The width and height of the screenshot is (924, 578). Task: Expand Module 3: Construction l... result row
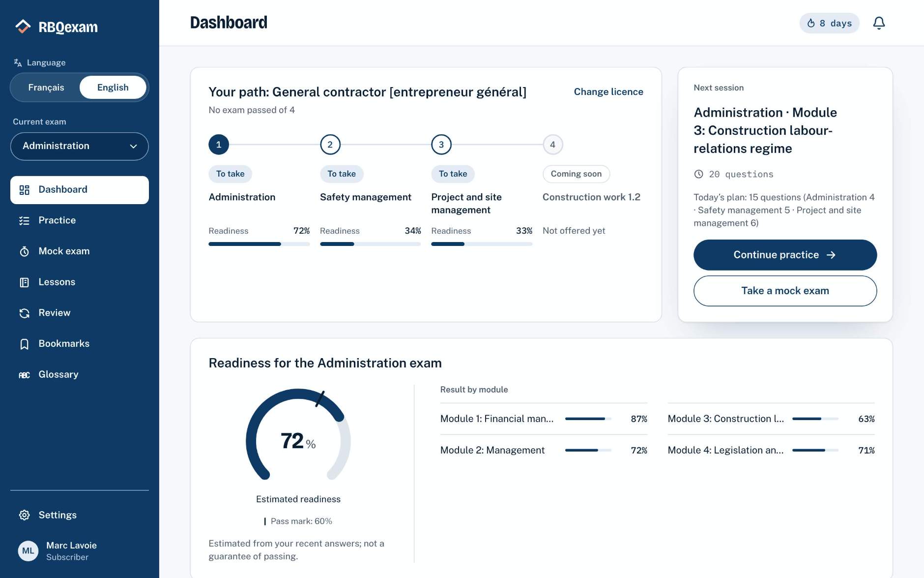tap(771, 419)
